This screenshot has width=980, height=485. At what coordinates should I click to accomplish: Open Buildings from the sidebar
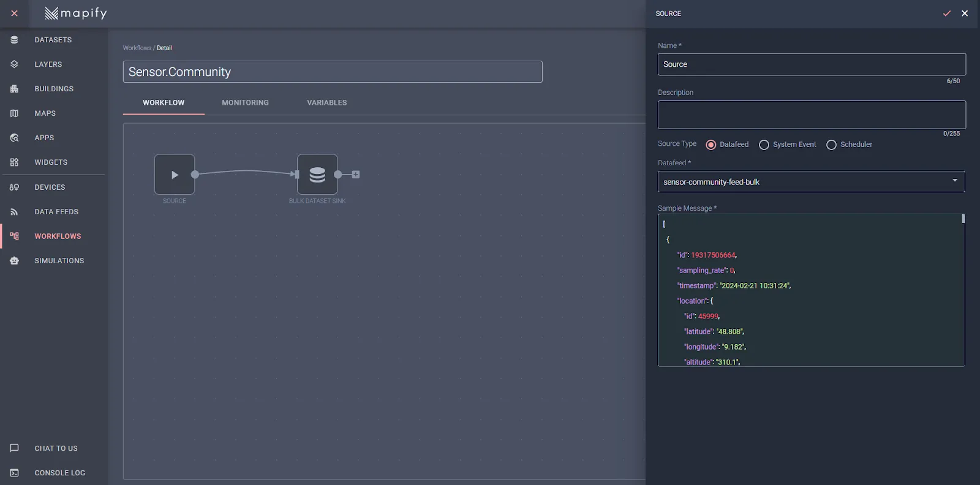click(x=54, y=89)
